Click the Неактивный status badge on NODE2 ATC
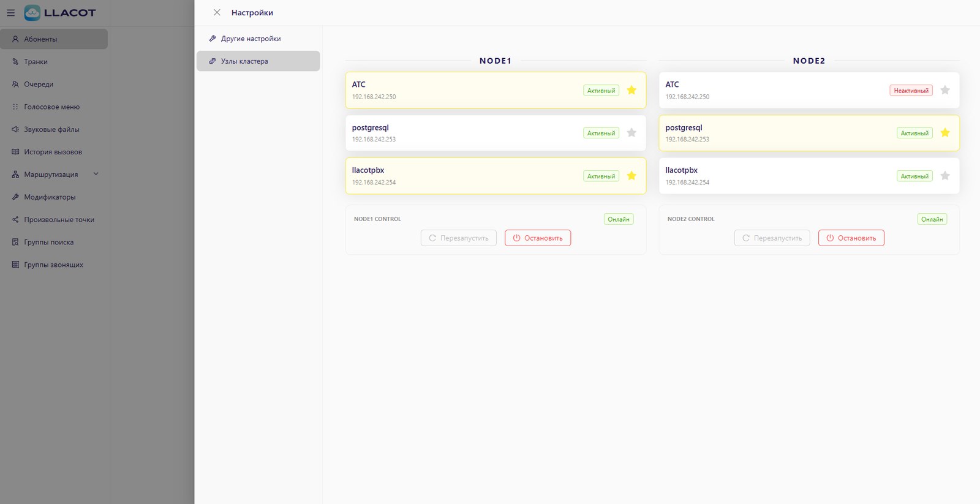980x504 pixels. pyautogui.click(x=911, y=91)
